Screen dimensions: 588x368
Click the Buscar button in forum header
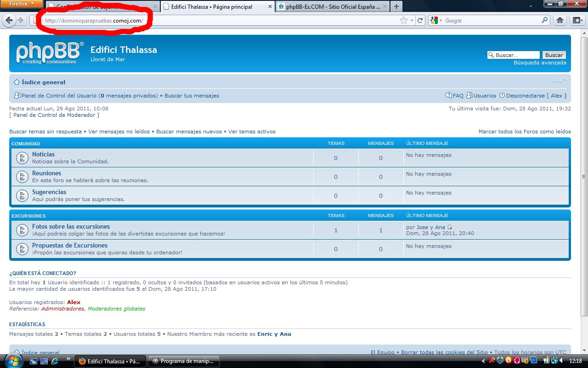click(x=554, y=55)
